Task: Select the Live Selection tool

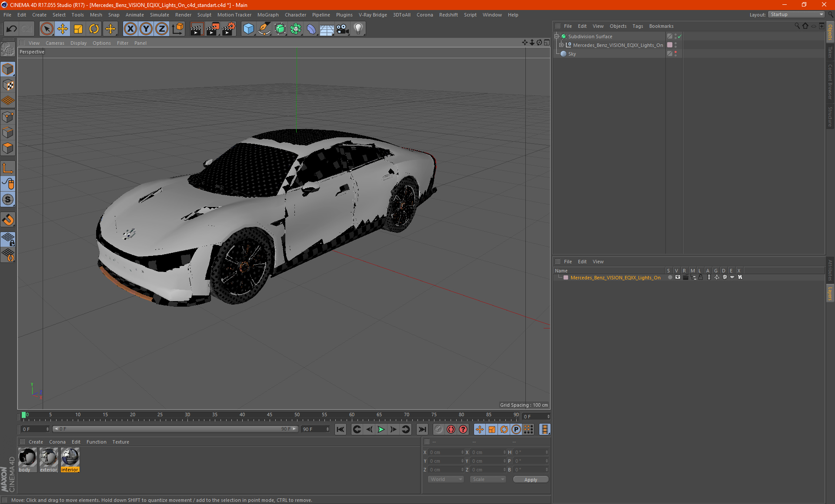Action: (47, 29)
